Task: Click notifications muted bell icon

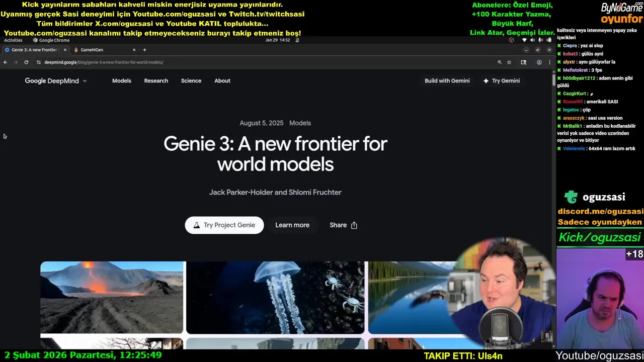Action: pyautogui.click(x=297, y=40)
